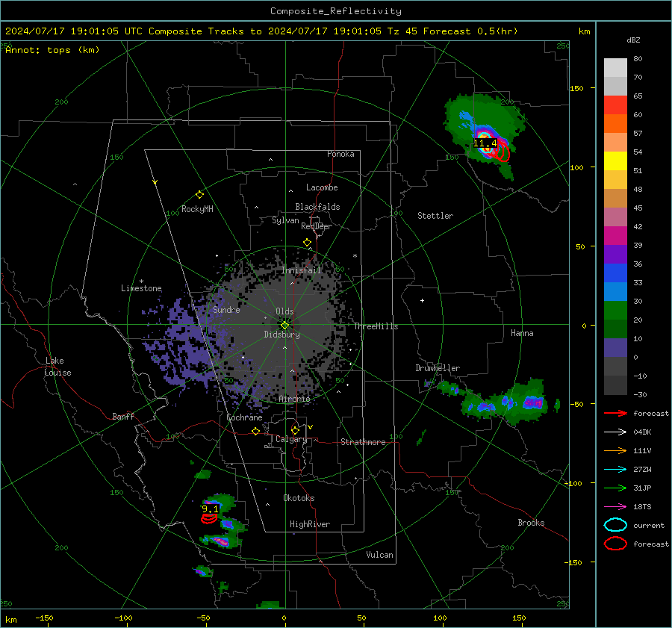
Task: Click the magenta 18TS arrow legend symbol
Action: point(615,507)
